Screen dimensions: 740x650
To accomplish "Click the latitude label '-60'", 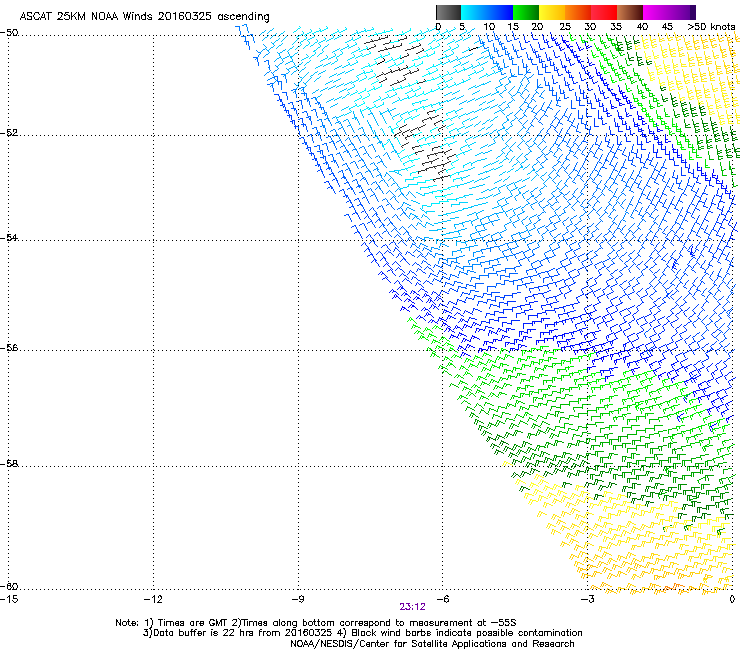I will point(9,586).
